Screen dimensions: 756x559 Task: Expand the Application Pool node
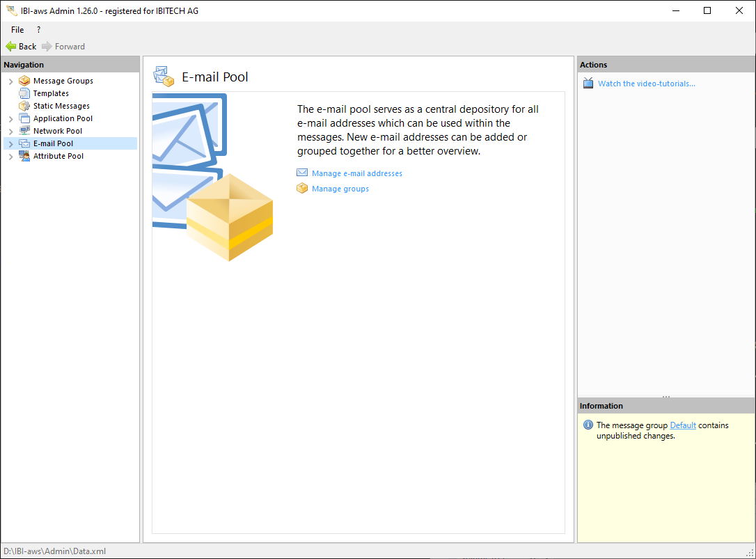10,119
